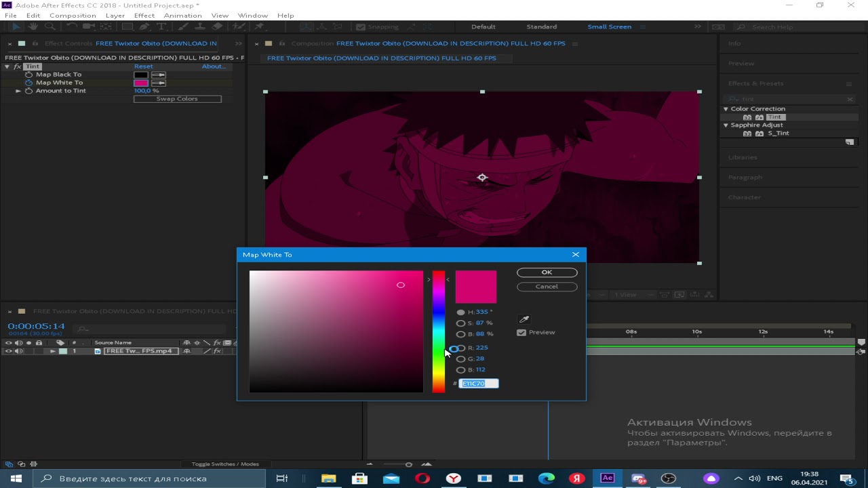This screenshot has height=488, width=868.
Task: Select the Clone Stamp tool
Action: tap(200, 26)
